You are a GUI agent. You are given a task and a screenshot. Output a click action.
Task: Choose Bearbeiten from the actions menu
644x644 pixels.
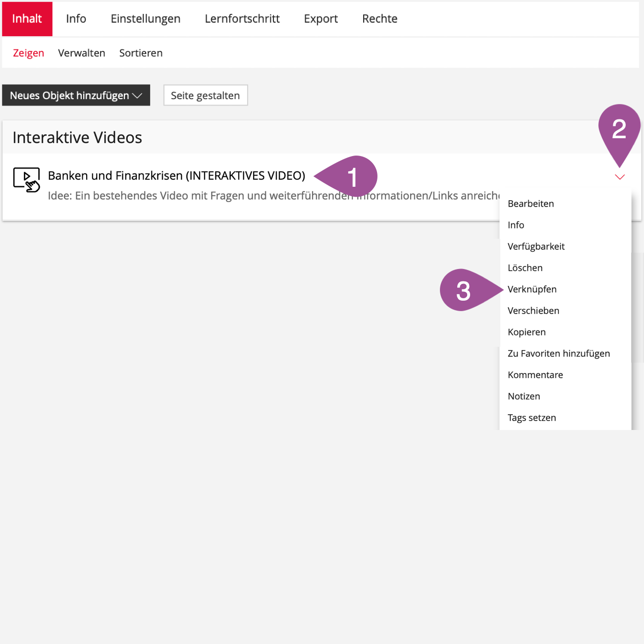(531, 204)
